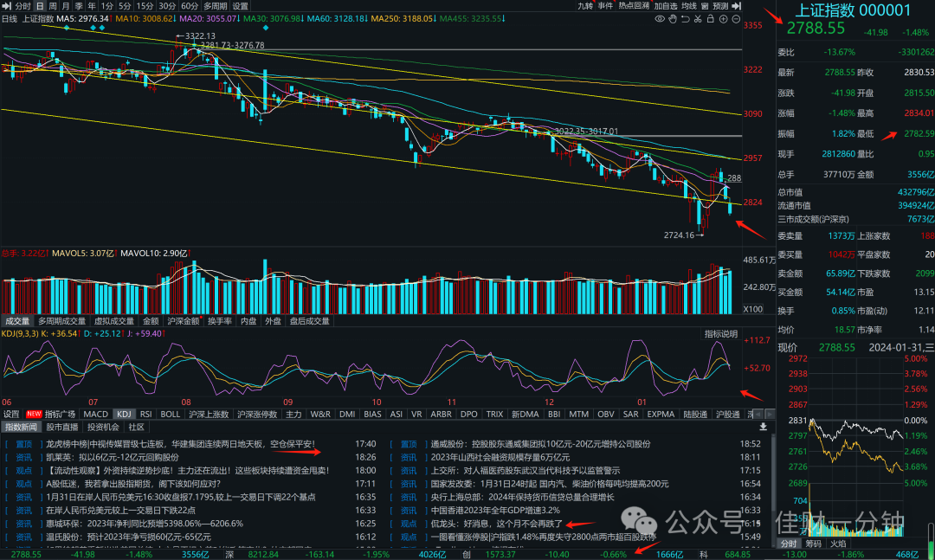Open news: 侃龙头 好消息，这个月不会再跌了
Viewport: 935px width, 560px height.
pyautogui.click(x=496, y=524)
